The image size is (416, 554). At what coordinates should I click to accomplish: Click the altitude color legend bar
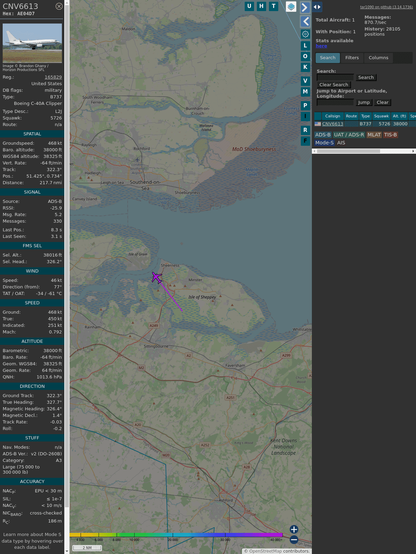(176, 535)
